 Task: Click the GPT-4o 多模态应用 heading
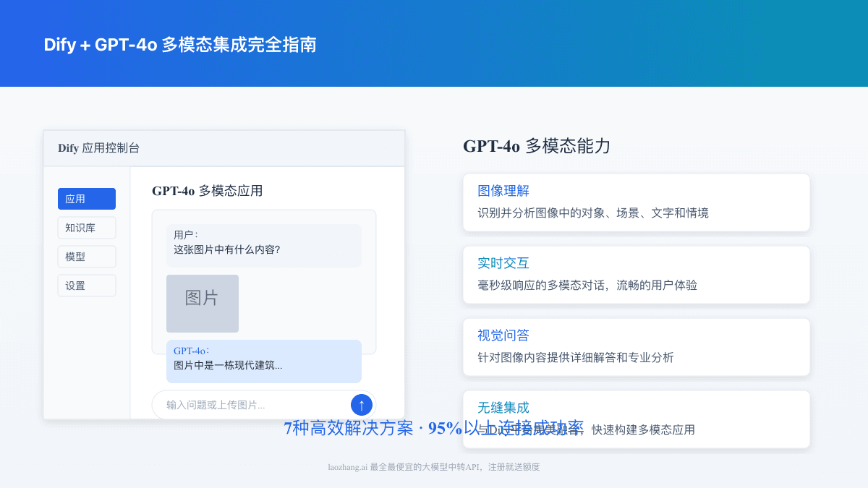(x=207, y=191)
